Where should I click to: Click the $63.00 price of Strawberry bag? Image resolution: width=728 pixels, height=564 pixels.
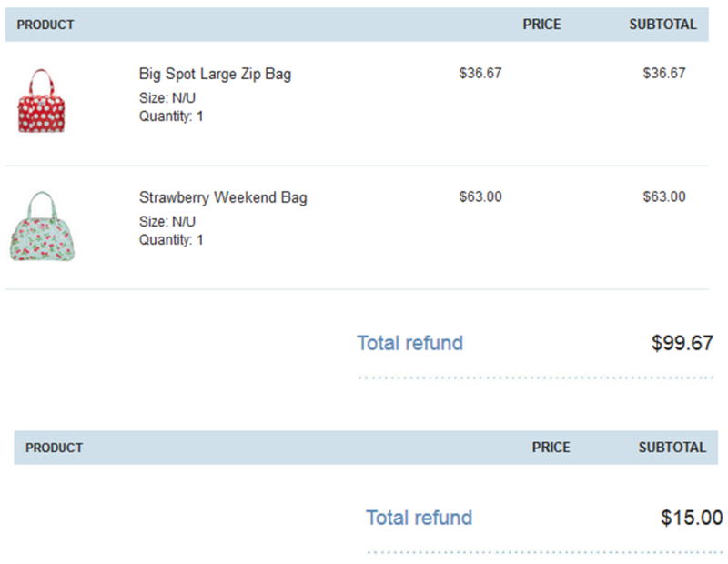(x=480, y=196)
